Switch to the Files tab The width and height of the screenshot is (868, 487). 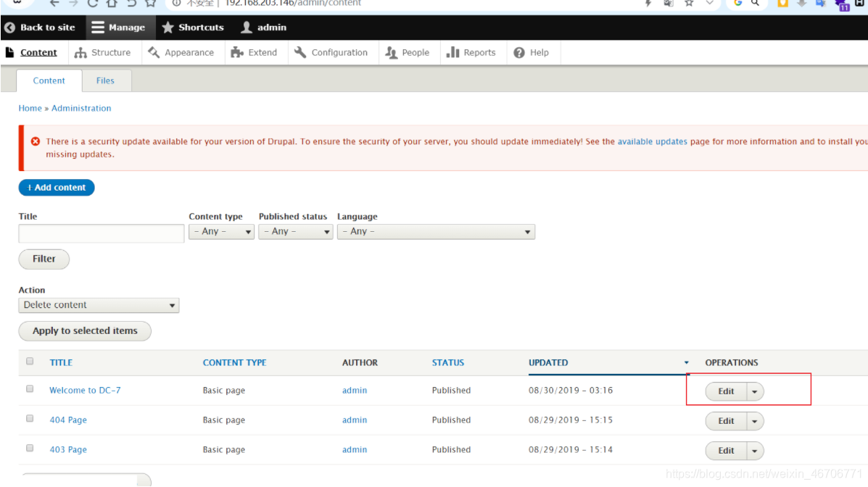tap(105, 80)
